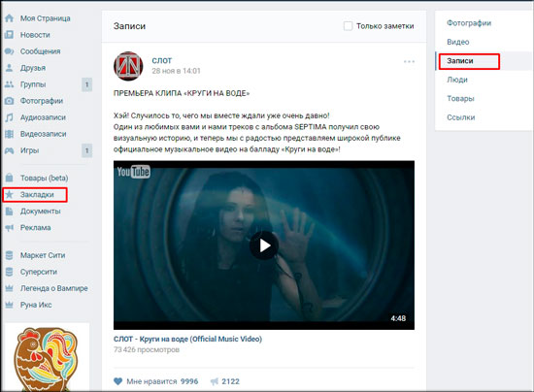
Task: Open Документы in the left menu
Action: [x=40, y=212]
